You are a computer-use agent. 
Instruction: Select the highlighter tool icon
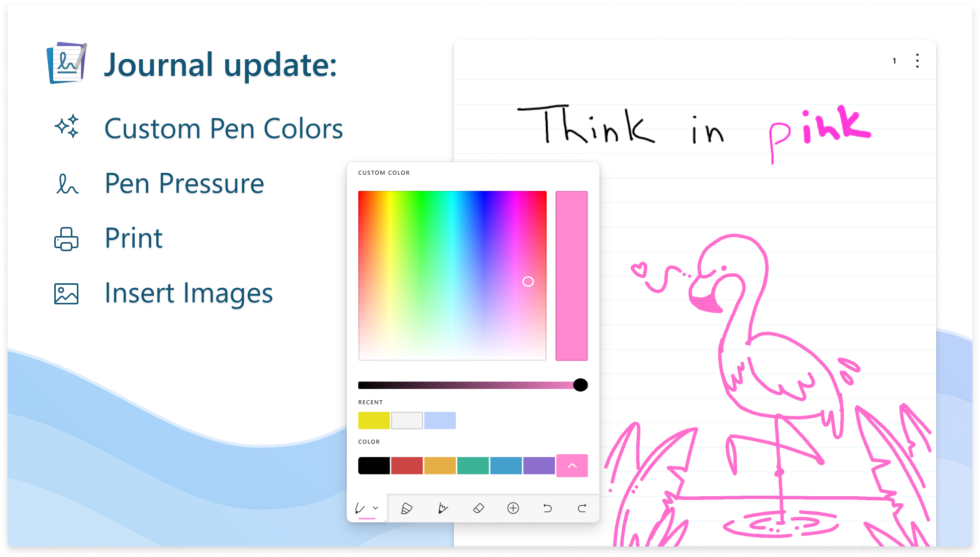(x=407, y=508)
